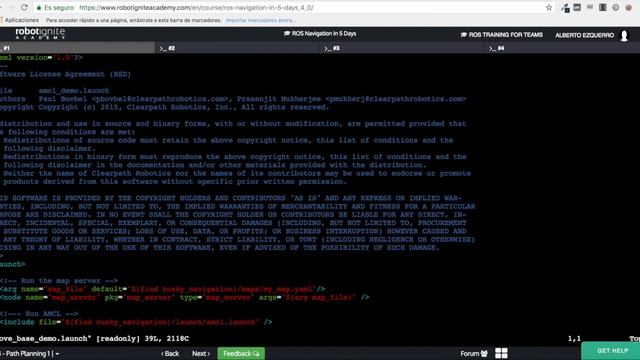Image resolution: width=640 pixels, height=360 pixels.
Task: Open the grid layout icon in the bottom bar
Action: (501, 353)
